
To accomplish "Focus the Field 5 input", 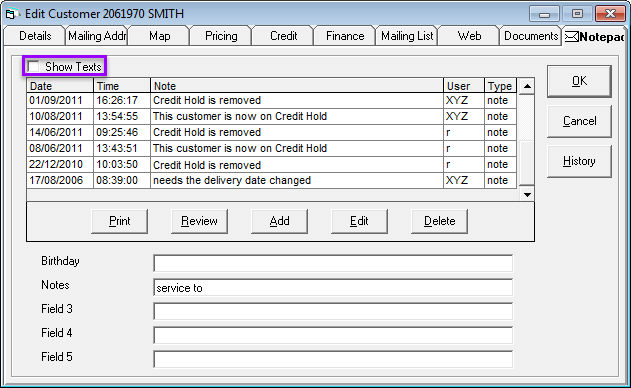I will click(333, 359).
